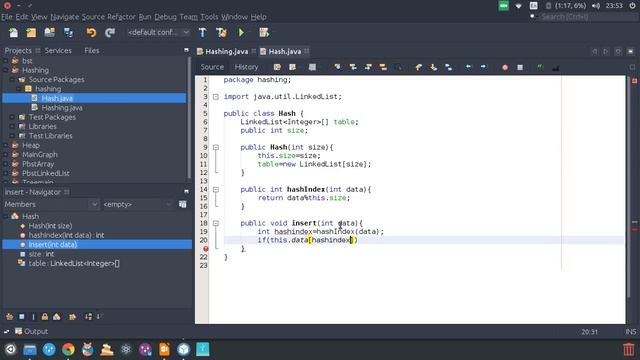Click the volume icon in system tray

[596, 6]
